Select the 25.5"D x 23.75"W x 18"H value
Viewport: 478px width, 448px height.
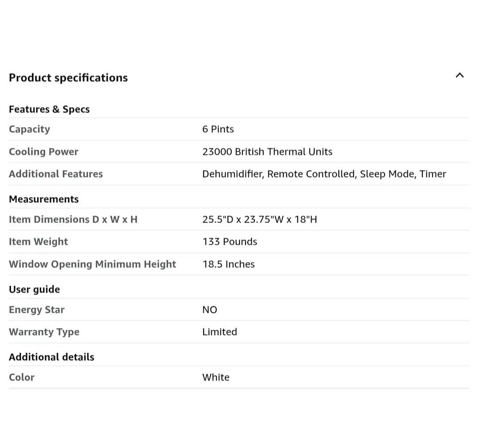(x=259, y=219)
